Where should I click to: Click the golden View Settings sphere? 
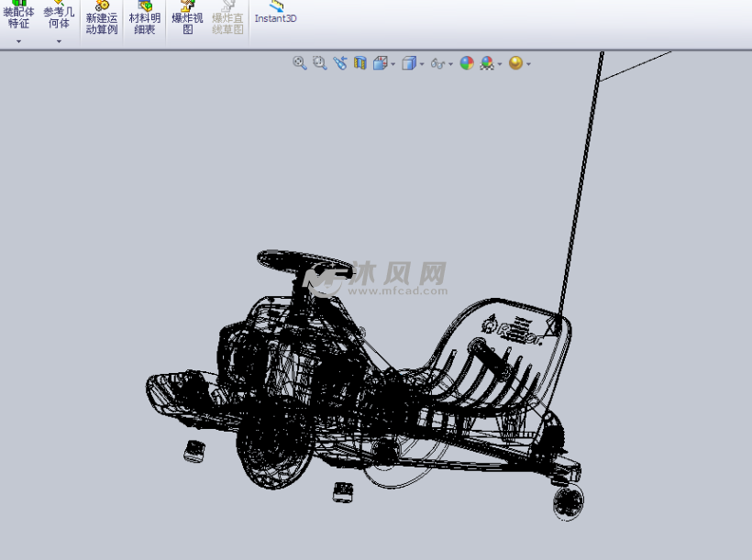tap(515, 63)
